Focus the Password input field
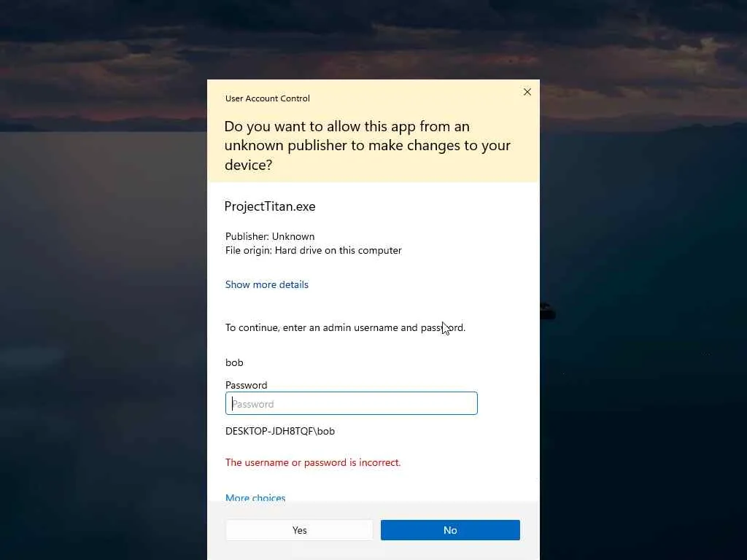 351,403
